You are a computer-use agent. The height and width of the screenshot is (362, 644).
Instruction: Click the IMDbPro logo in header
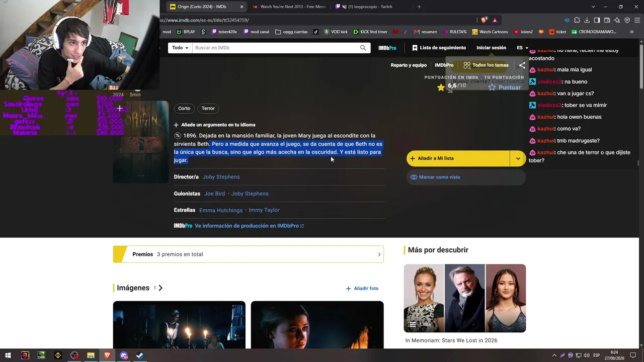coord(387,48)
